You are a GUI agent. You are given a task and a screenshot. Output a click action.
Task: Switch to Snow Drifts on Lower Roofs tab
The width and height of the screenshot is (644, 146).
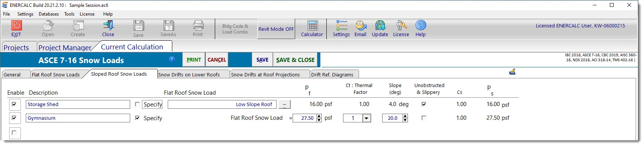189,75
